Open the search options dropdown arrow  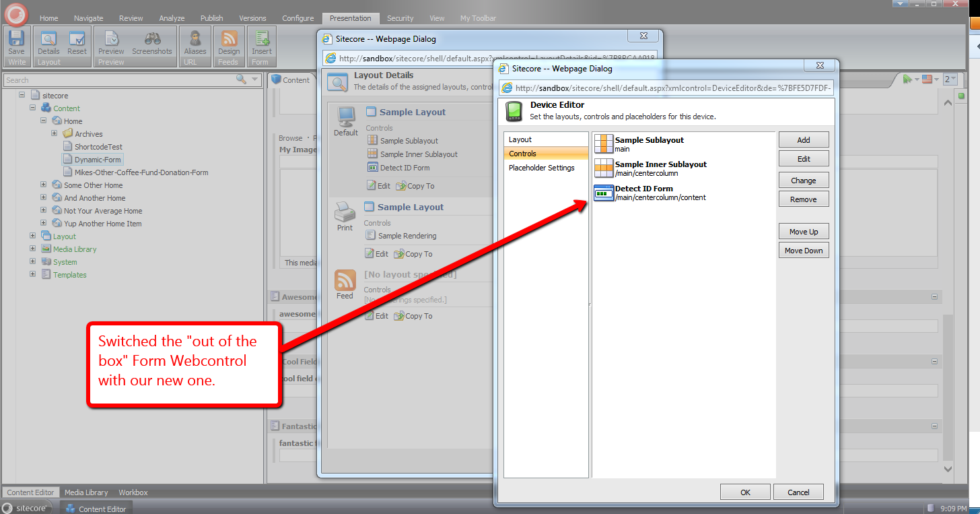point(254,80)
